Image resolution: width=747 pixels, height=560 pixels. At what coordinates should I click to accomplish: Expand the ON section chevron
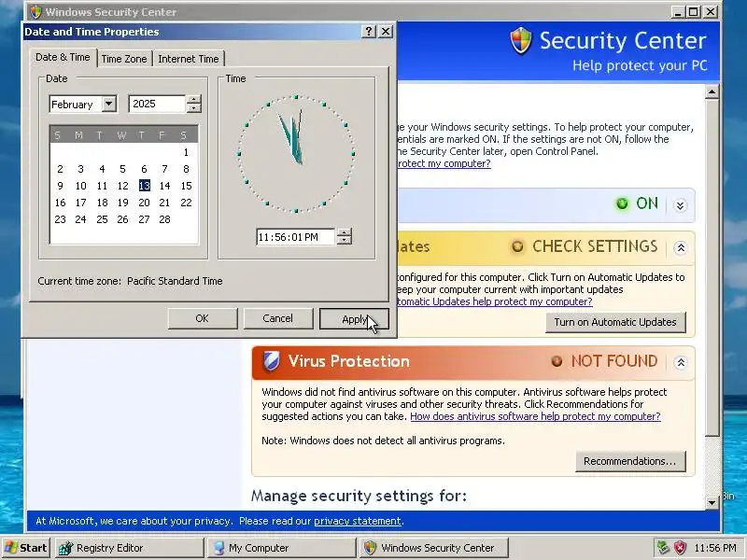681,205
